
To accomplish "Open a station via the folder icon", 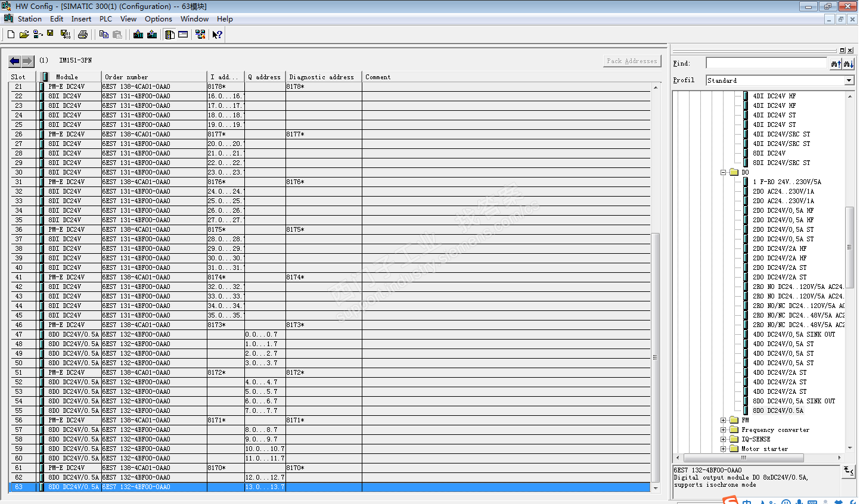I will tap(24, 35).
